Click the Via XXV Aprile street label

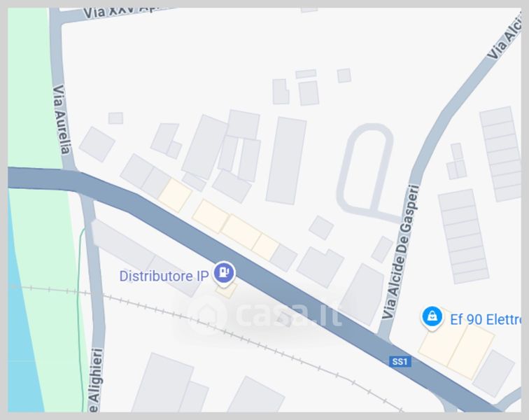click(x=120, y=13)
